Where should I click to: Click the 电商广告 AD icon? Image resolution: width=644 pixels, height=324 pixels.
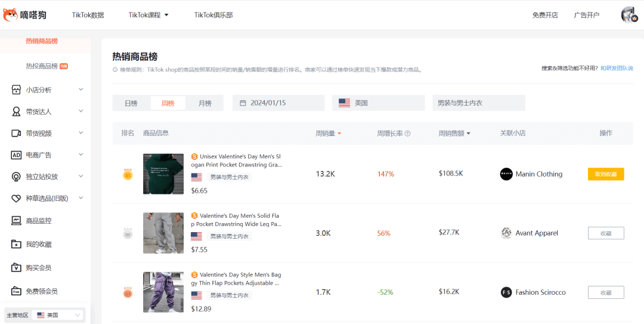(16, 155)
